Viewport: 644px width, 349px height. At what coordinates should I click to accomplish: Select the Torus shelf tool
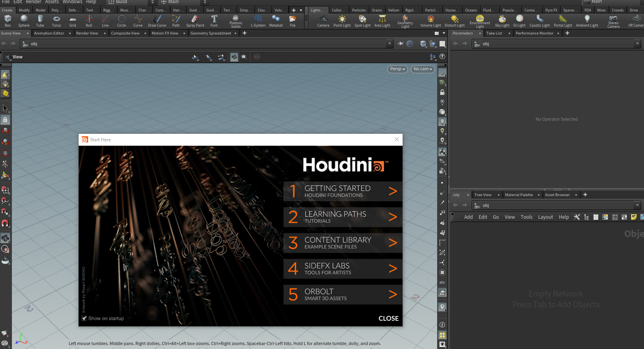click(x=56, y=21)
